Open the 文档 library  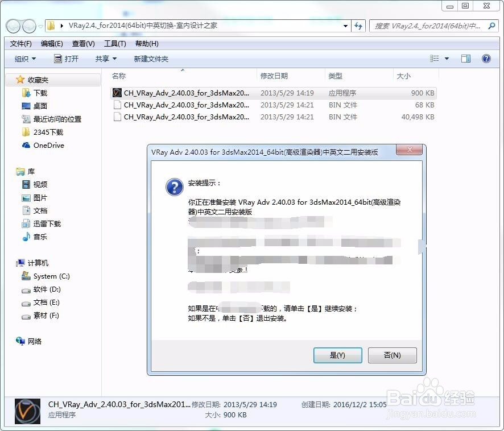(35, 211)
